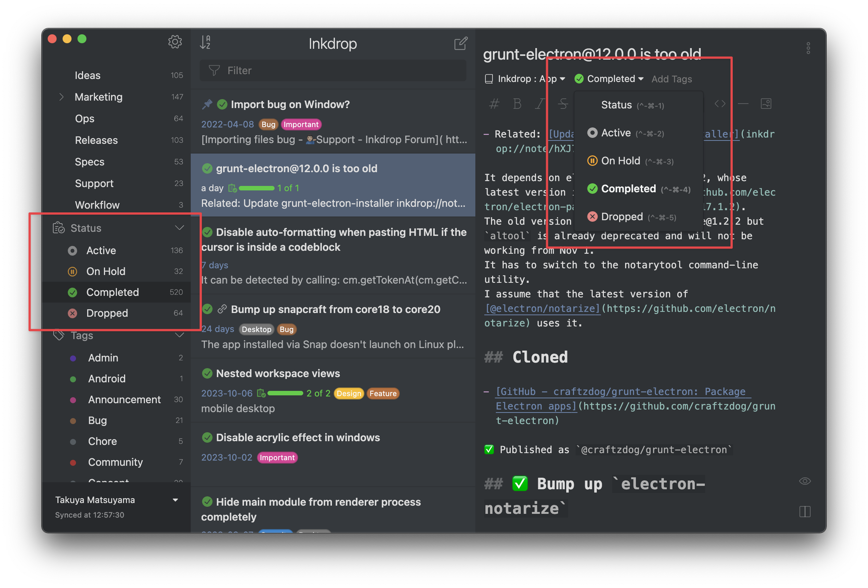Toggle preview mode with eye icon
Image resolution: width=868 pixels, height=588 pixels.
805,481
